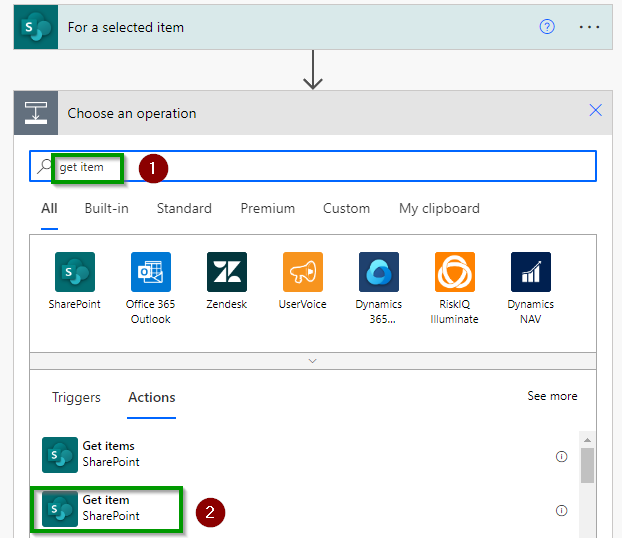Show info for the Get items action
The image size is (622, 538).
coord(561,457)
